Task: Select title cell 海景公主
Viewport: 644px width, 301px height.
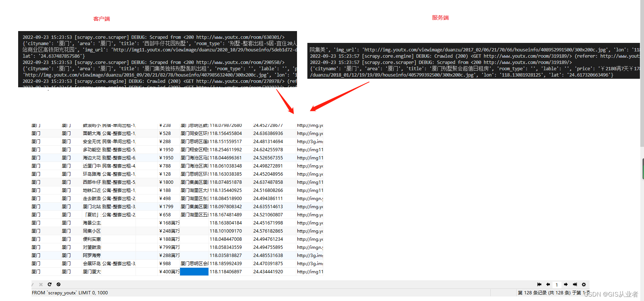Action: (x=92, y=223)
